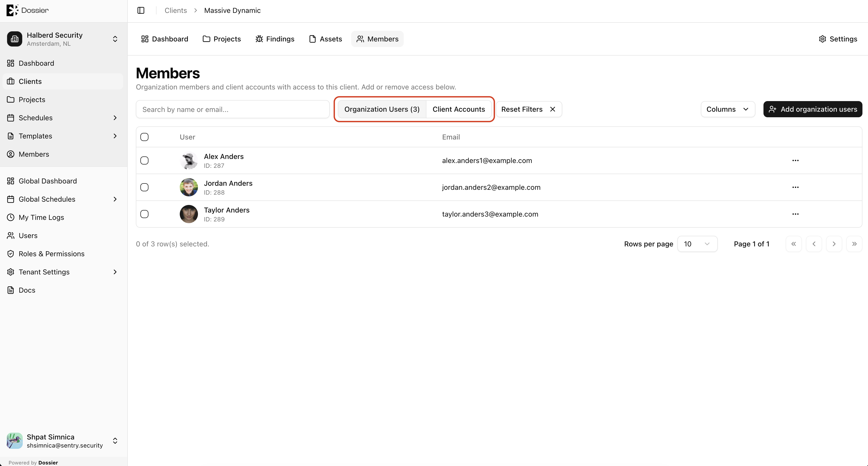The width and height of the screenshot is (868, 466).
Task: Select the Organization Users (3) tab
Action: coord(382,109)
